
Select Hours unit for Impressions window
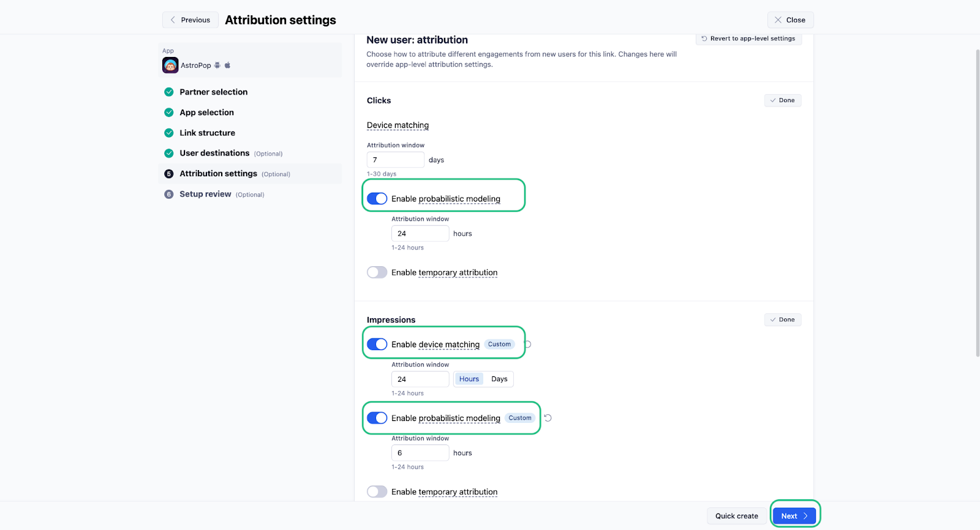click(469, 379)
